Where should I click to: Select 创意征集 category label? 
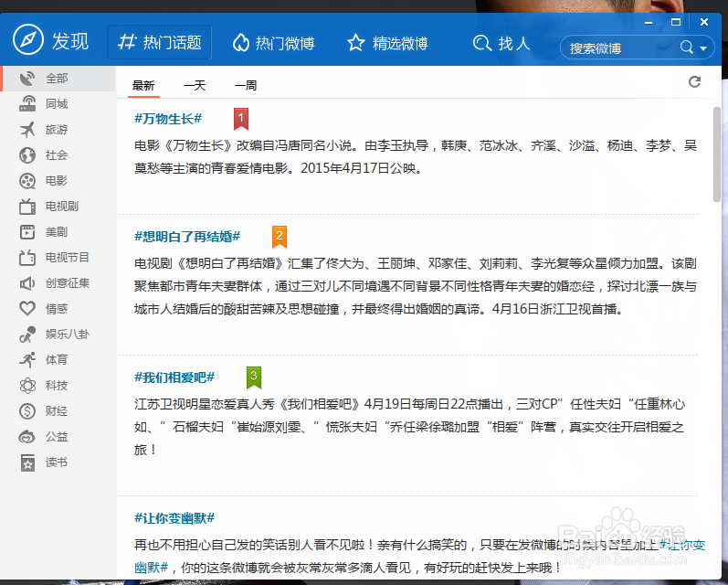click(68, 283)
